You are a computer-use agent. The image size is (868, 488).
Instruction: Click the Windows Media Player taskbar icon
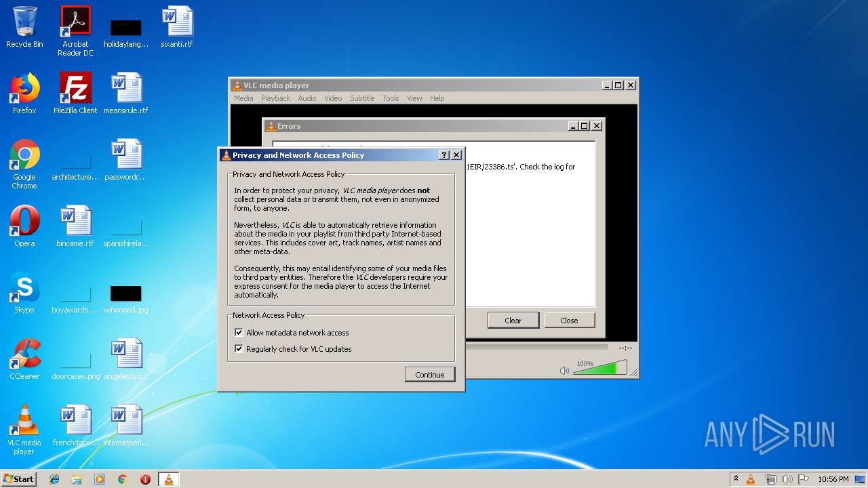click(100, 479)
